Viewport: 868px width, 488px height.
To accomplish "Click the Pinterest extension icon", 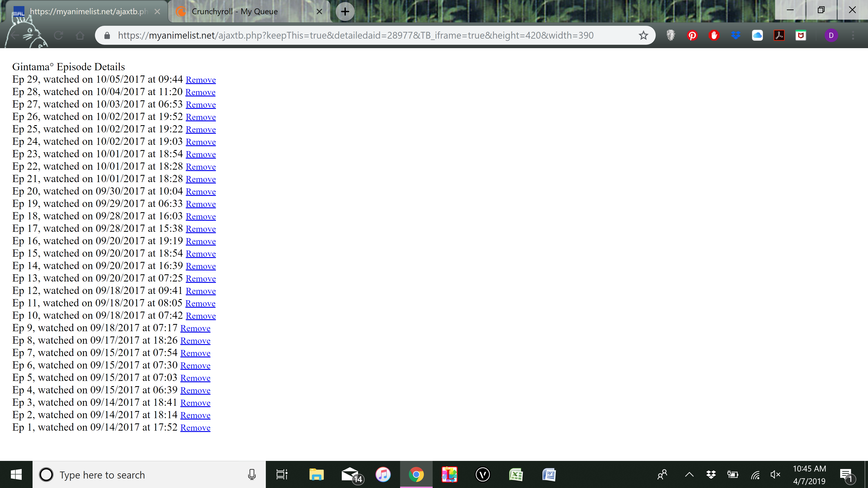I will tap(692, 35).
